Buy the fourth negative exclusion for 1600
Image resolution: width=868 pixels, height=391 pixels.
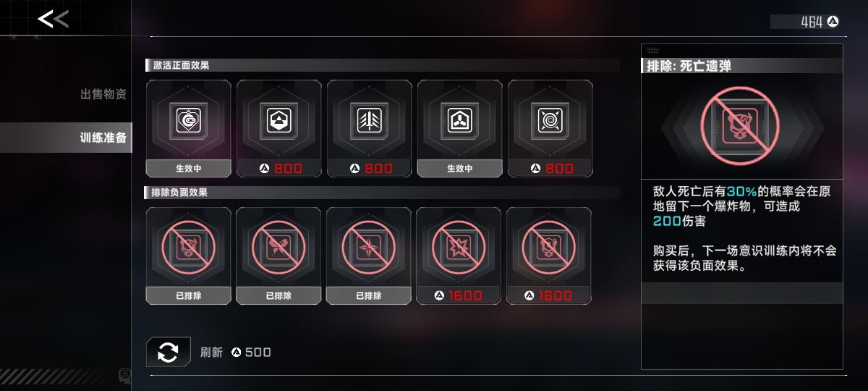pyautogui.click(x=459, y=295)
